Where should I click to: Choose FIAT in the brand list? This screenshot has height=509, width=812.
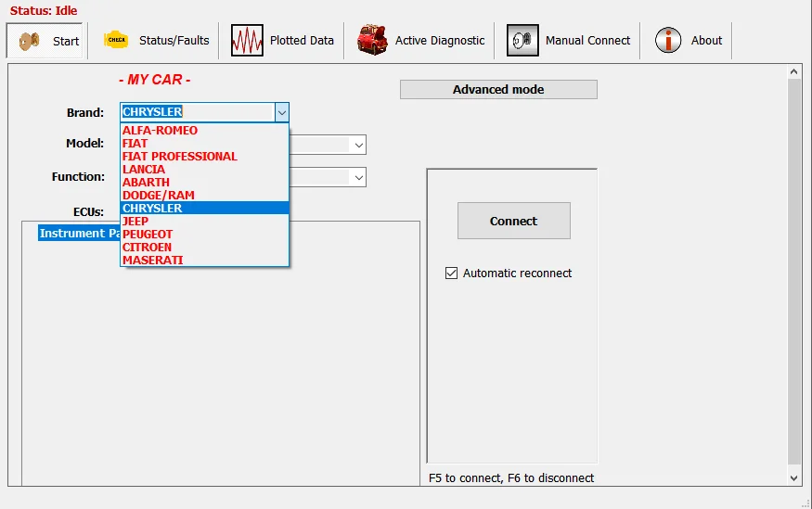tap(204, 144)
